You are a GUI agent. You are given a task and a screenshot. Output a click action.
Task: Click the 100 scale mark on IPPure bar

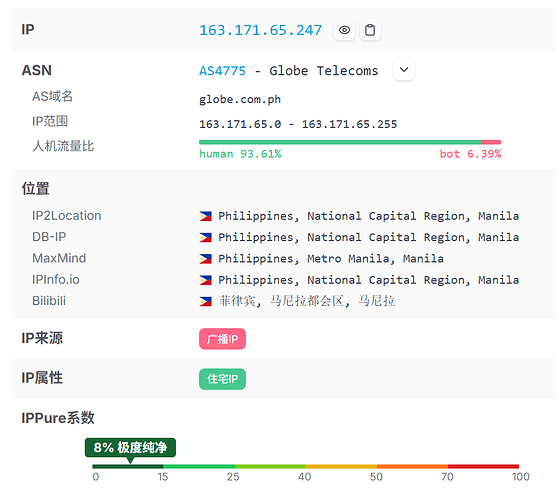[x=521, y=477]
